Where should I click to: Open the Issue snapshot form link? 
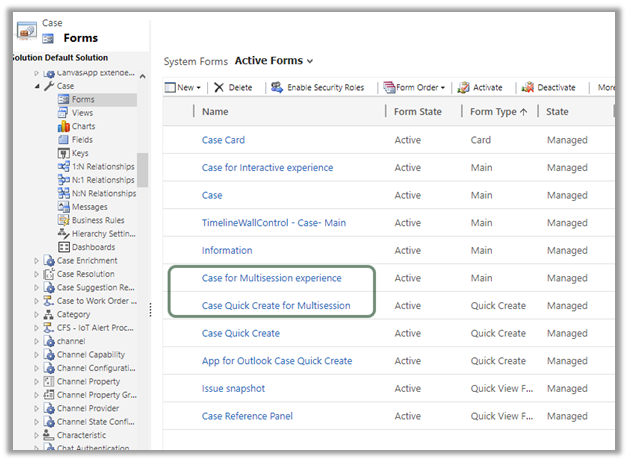[236, 388]
